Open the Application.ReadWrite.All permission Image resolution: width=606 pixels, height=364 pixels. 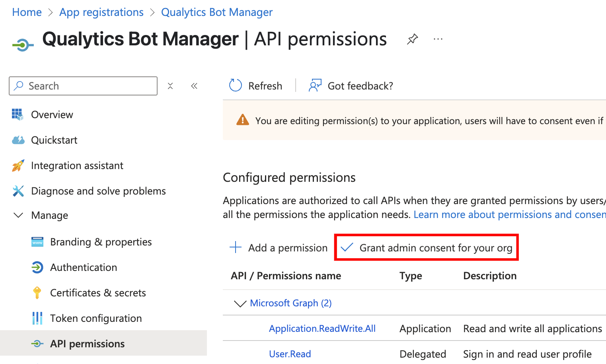pyautogui.click(x=322, y=329)
